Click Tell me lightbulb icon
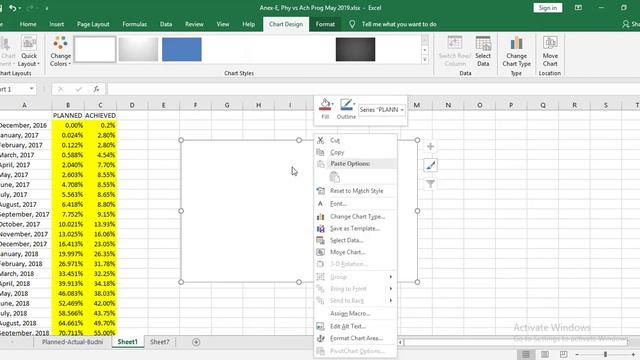640x360 pixels. point(352,24)
